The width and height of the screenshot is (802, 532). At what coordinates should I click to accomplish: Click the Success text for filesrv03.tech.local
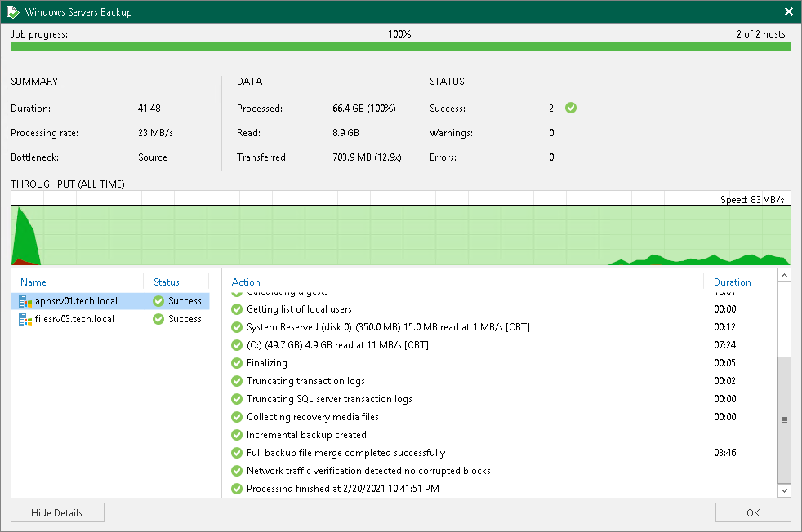coord(185,319)
